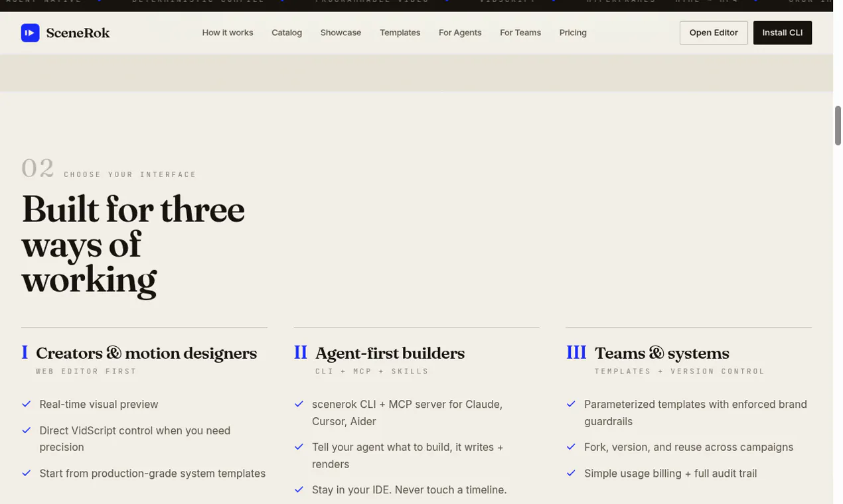
Task: Click the Creators & motion designers heading
Action: 146,353
